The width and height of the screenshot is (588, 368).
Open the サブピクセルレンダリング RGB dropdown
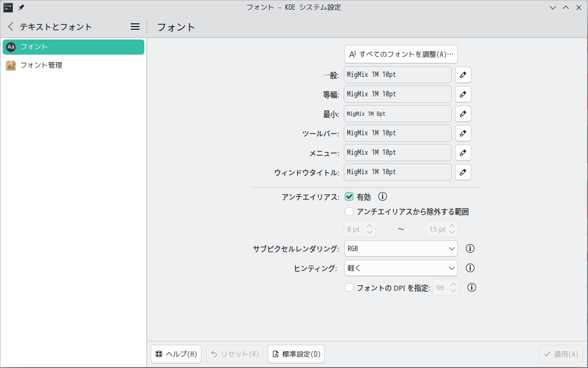click(x=400, y=248)
